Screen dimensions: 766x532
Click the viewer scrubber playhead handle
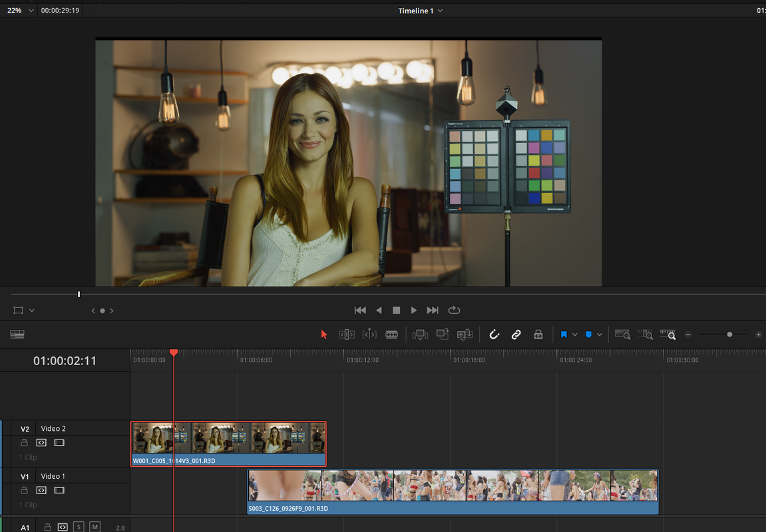click(x=79, y=295)
